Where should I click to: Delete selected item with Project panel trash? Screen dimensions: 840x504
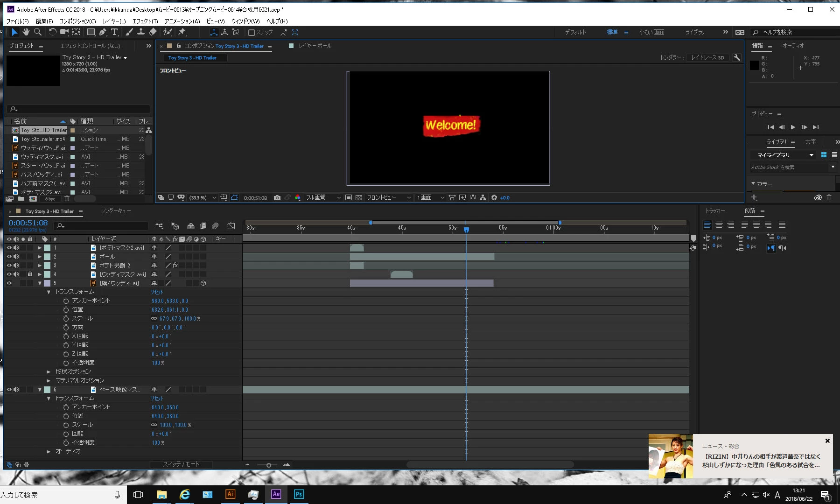click(x=67, y=199)
